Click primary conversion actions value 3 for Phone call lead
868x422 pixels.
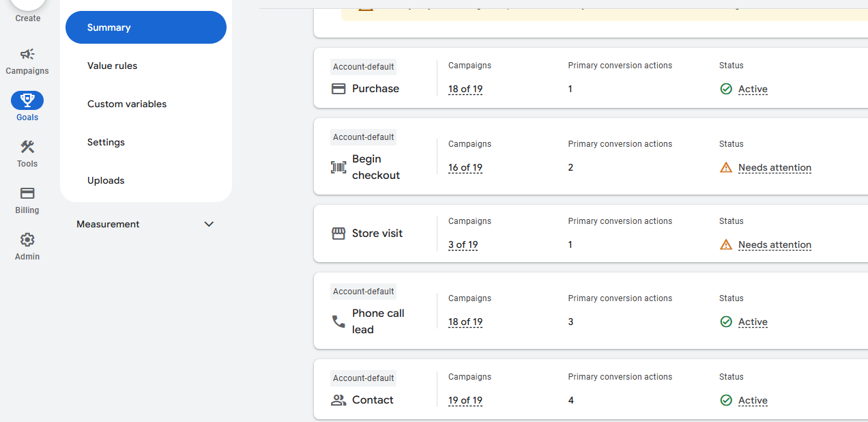(x=570, y=322)
